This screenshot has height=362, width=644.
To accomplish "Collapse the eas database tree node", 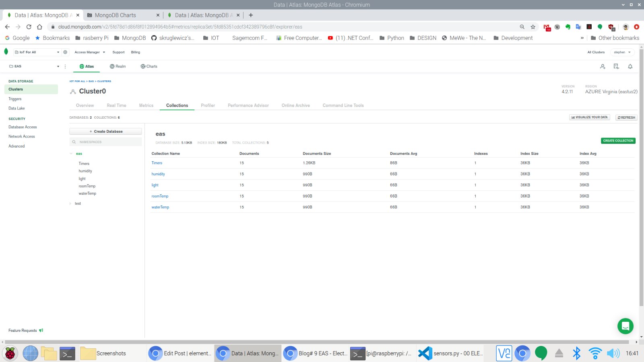I will [x=71, y=154].
